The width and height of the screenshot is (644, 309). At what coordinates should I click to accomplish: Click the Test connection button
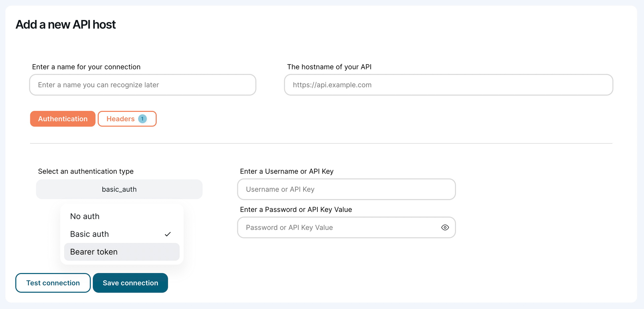(53, 283)
